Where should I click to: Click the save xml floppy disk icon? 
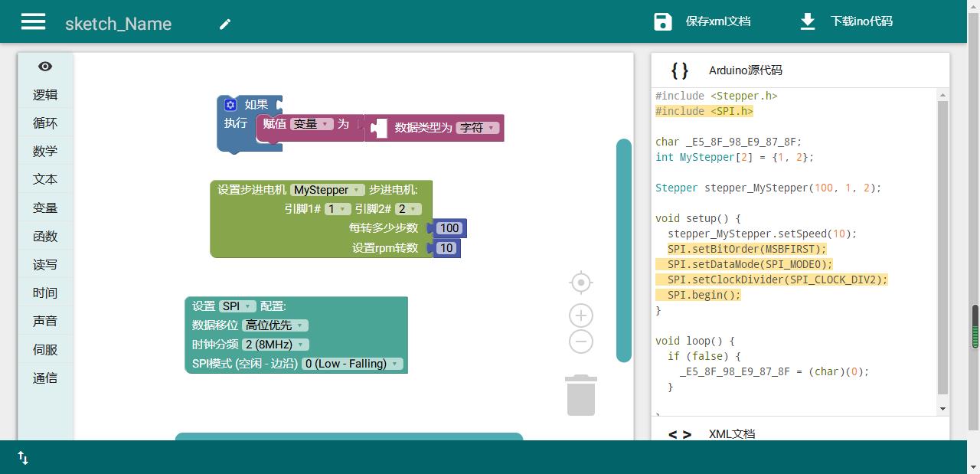pyautogui.click(x=663, y=21)
